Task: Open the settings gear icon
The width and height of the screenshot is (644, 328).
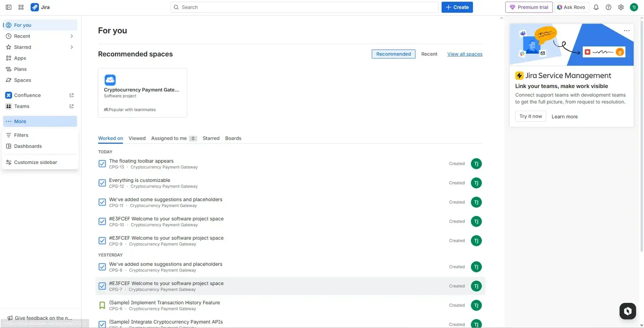Action: click(621, 7)
